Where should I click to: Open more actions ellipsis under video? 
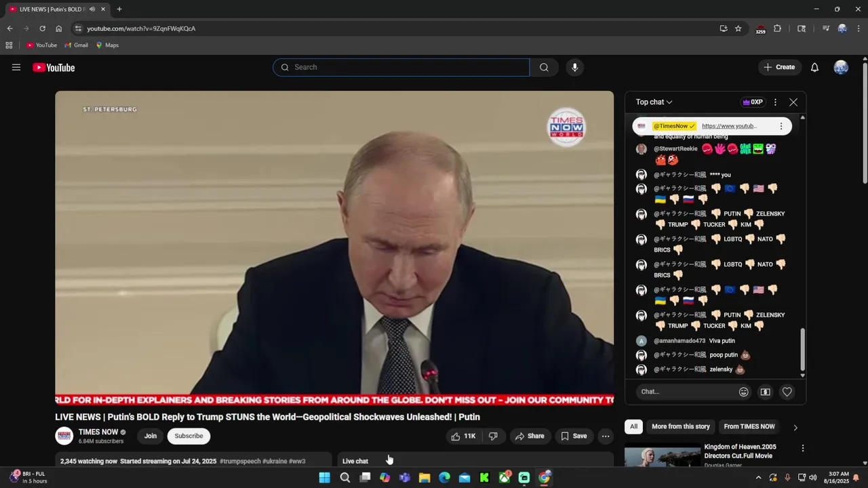(606, 436)
